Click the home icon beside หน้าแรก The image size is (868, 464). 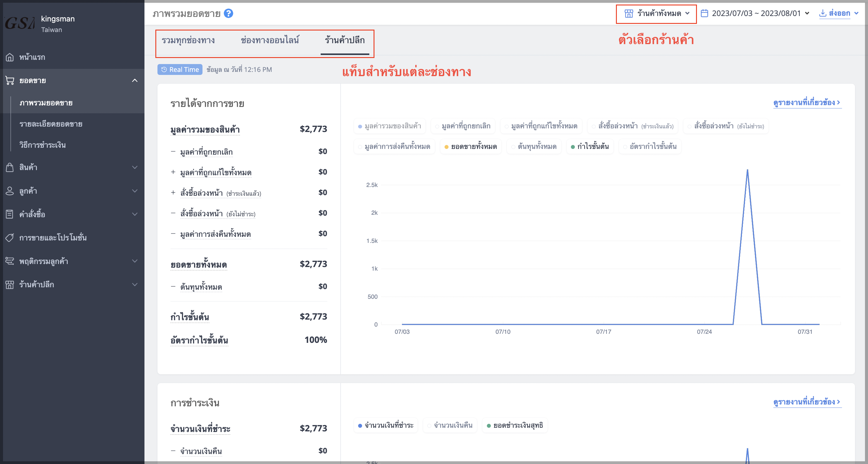[10, 57]
